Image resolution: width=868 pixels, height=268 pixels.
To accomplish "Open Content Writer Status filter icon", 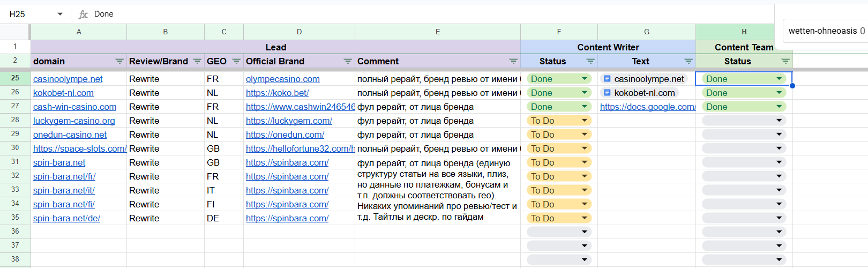I will pos(590,62).
